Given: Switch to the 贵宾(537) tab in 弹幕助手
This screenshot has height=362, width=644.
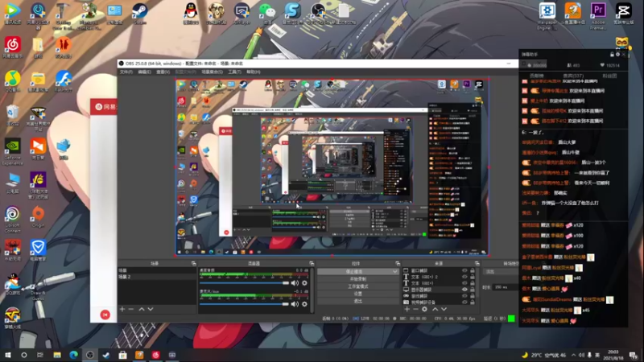Looking at the screenshot, I should [x=573, y=76].
